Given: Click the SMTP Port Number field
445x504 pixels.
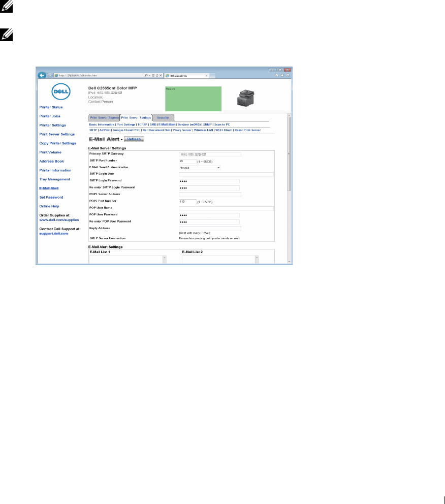Looking at the screenshot, I should tap(187, 161).
